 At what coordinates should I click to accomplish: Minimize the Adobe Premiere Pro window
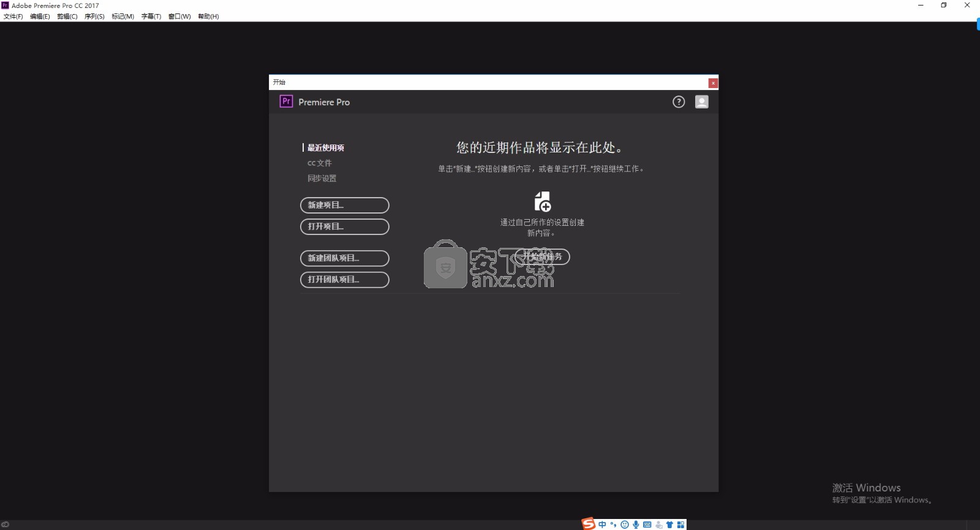click(921, 5)
